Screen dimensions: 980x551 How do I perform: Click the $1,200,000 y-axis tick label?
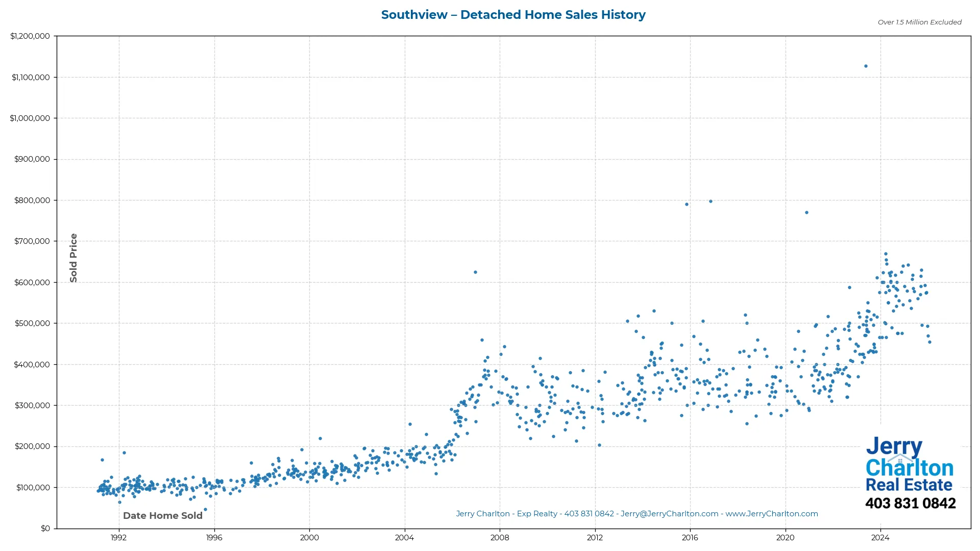[x=31, y=36]
